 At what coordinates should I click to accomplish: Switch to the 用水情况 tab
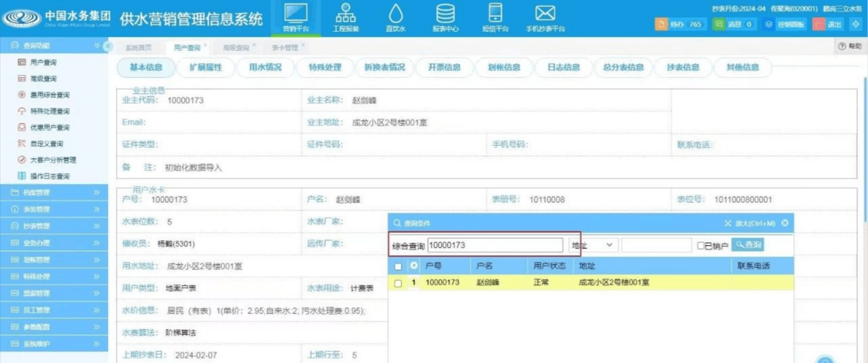[266, 67]
